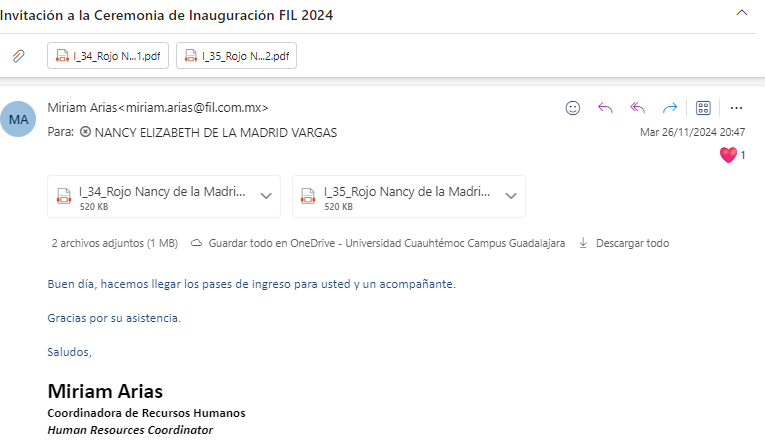Open more actions ellipsis menu
The width and height of the screenshot is (765, 441).
pyautogui.click(x=736, y=108)
